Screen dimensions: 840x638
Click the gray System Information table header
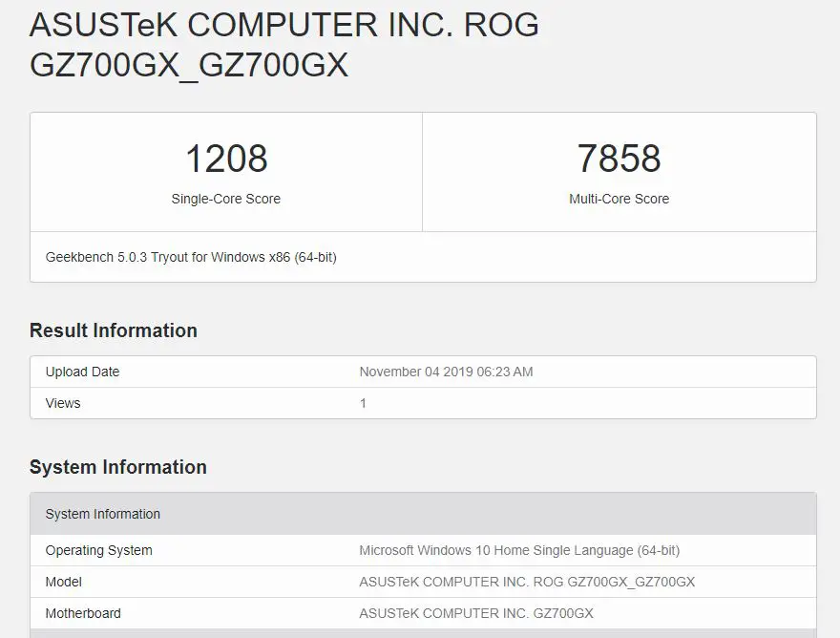(x=423, y=514)
